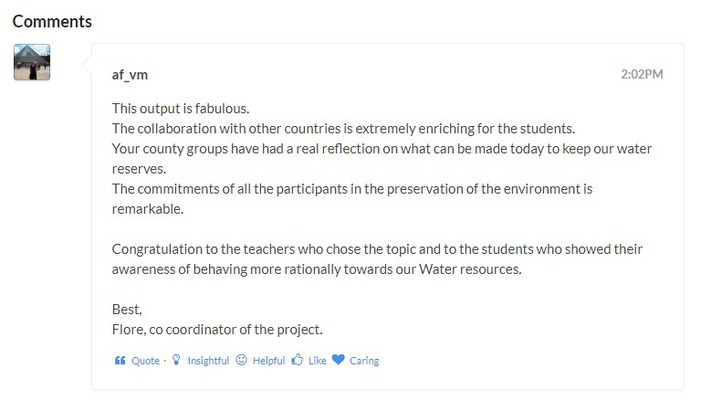Click the sentence "This output is fabulous."

(x=180, y=108)
